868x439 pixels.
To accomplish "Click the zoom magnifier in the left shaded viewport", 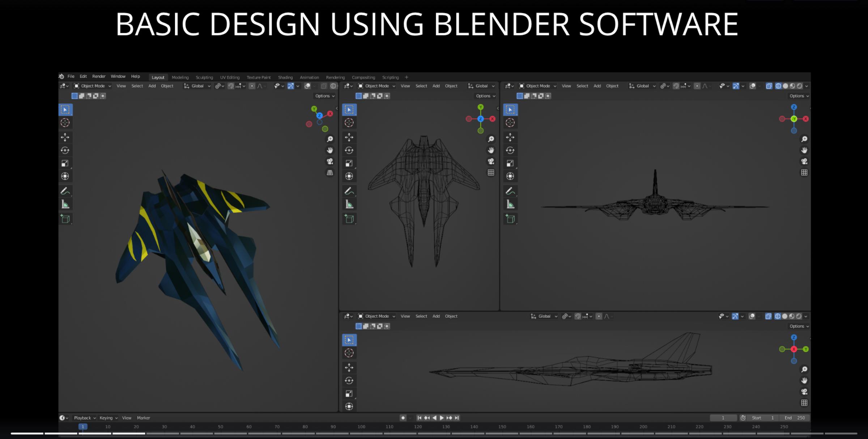I will [330, 139].
